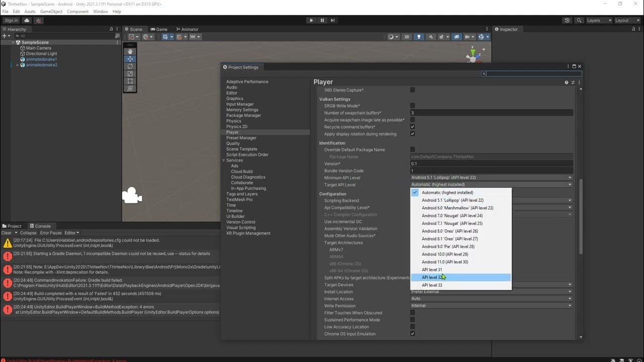Image resolution: width=644 pixels, height=362 pixels.
Task: Click the global search magnifier icon
Action: (579, 21)
